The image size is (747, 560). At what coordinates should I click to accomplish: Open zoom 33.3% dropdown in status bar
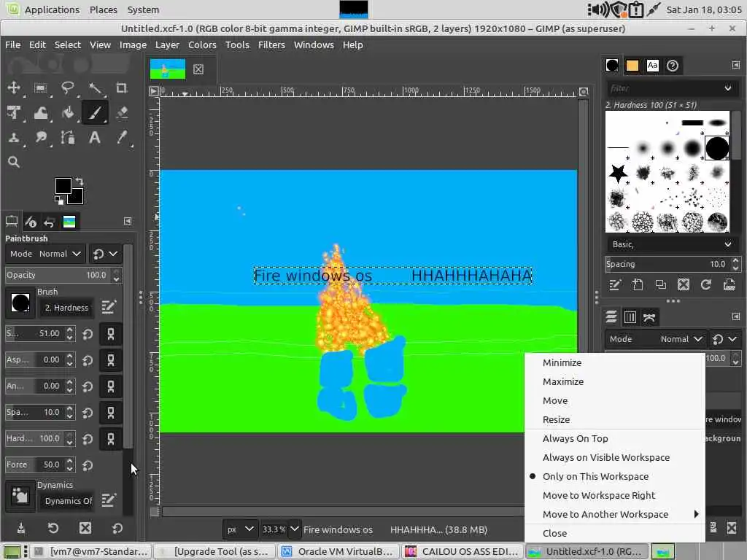[x=295, y=529]
